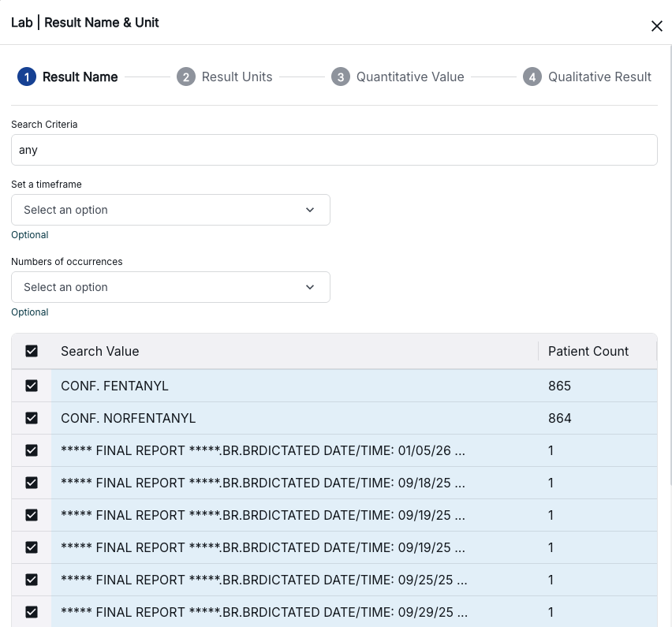Uncheck the FINAL REPORT 01/05/26 checkbox
The height and width of the screenshot is (627, 672).
click(32, 450)
